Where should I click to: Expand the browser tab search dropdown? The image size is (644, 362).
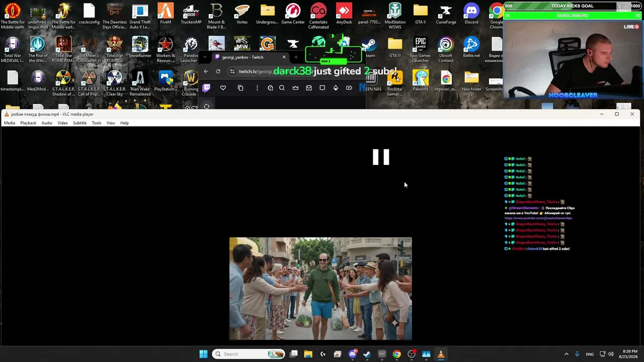click(205, 57)
